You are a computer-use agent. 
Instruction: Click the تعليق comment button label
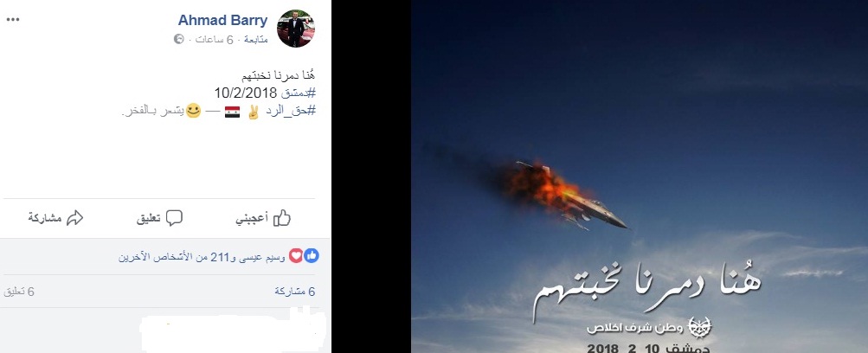pyautogui.click(x=148, y=219)
